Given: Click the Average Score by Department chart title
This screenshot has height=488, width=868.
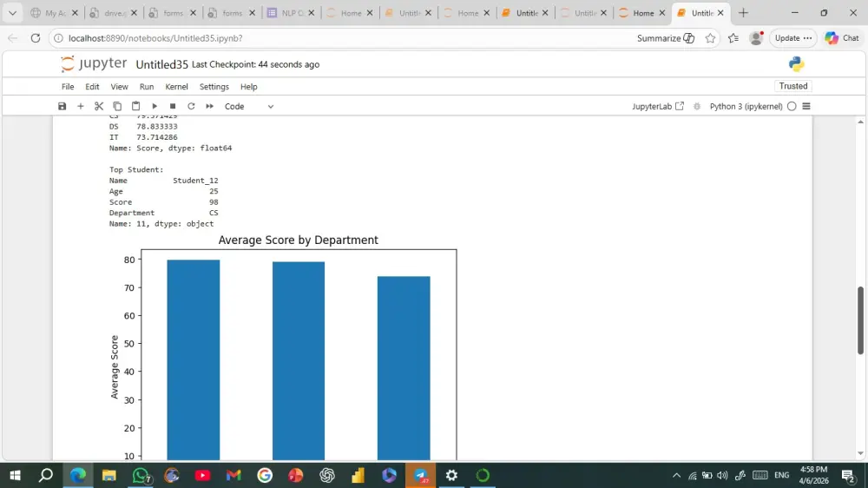Looking at the screenshot, I should 298,240.
